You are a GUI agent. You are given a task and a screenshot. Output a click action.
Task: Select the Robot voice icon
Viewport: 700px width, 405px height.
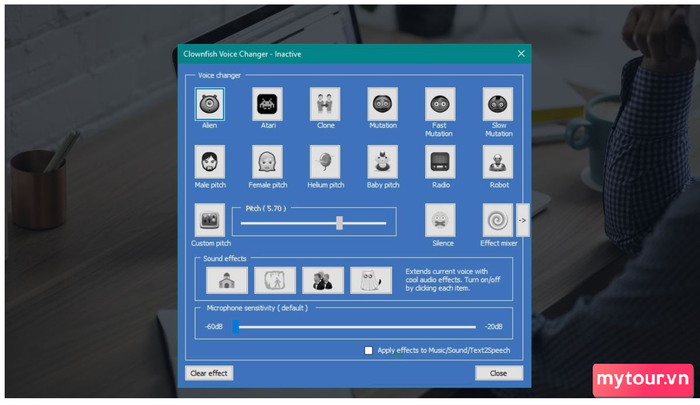[x=497, y=162]
